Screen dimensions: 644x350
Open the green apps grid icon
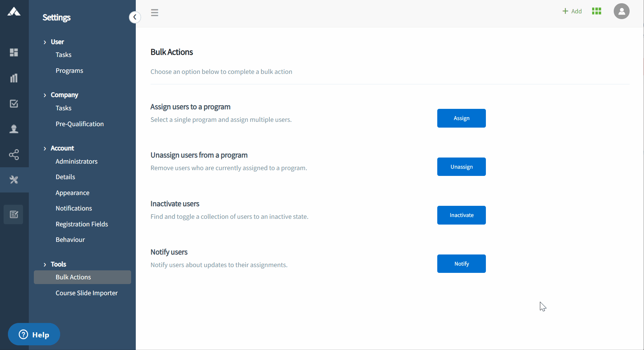[596, 11]
